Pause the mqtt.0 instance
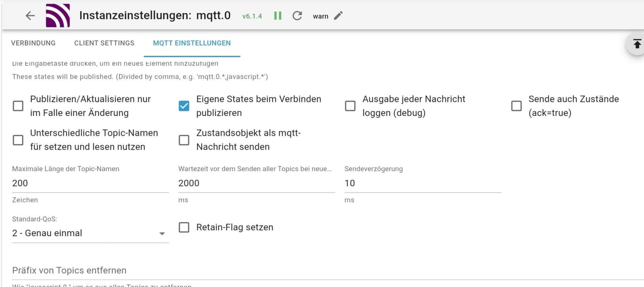Viewport: 644px width, 287px height. coord(278,16)
